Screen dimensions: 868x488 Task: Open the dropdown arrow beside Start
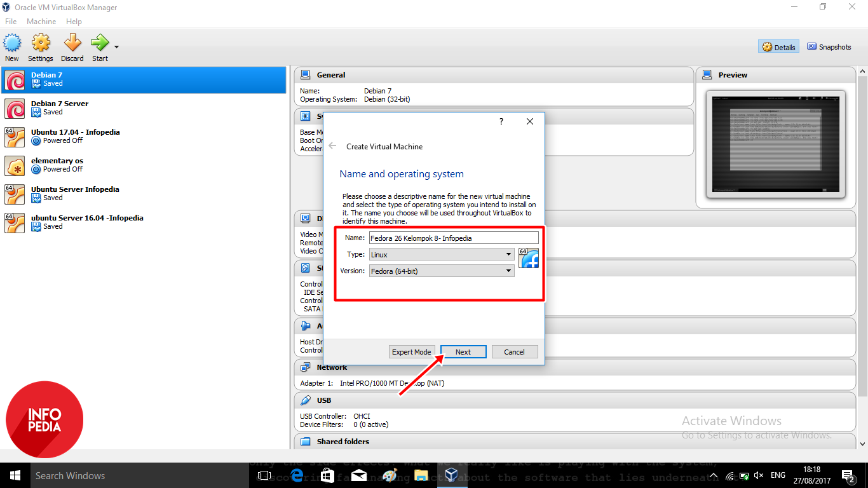pos(116,46)
